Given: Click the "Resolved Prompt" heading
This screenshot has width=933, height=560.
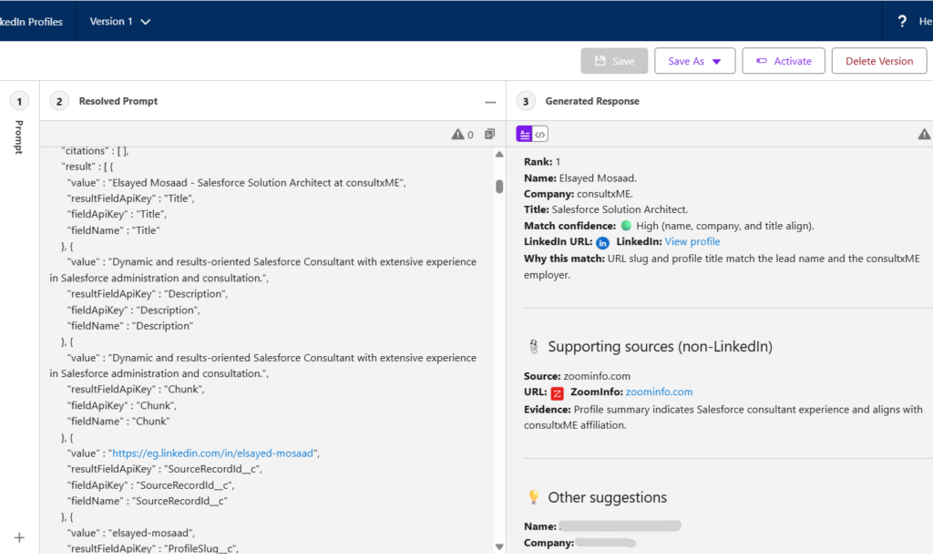Looking at the screenshot, I should pos(118,101).
